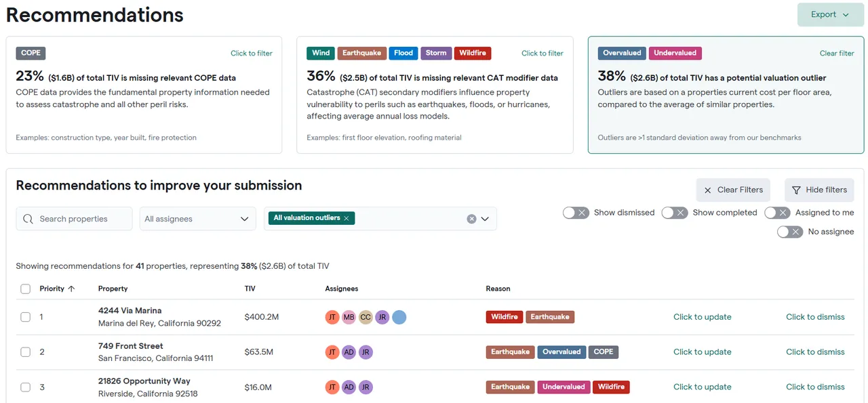Click the JT avatar for 4244 Via Marina
Viewport: 868px width, 403px height.
[x=332, y=317]
